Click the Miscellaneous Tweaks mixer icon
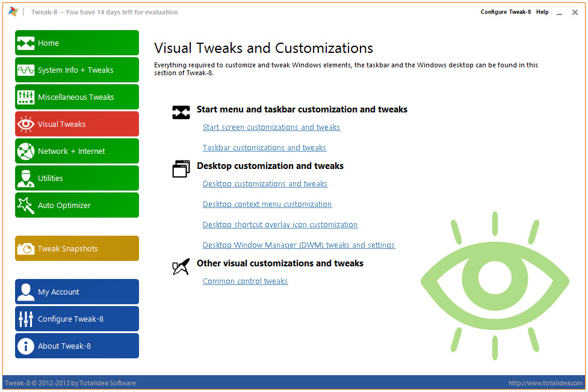Viewport: 588px width, 392px height. (25, 97)
